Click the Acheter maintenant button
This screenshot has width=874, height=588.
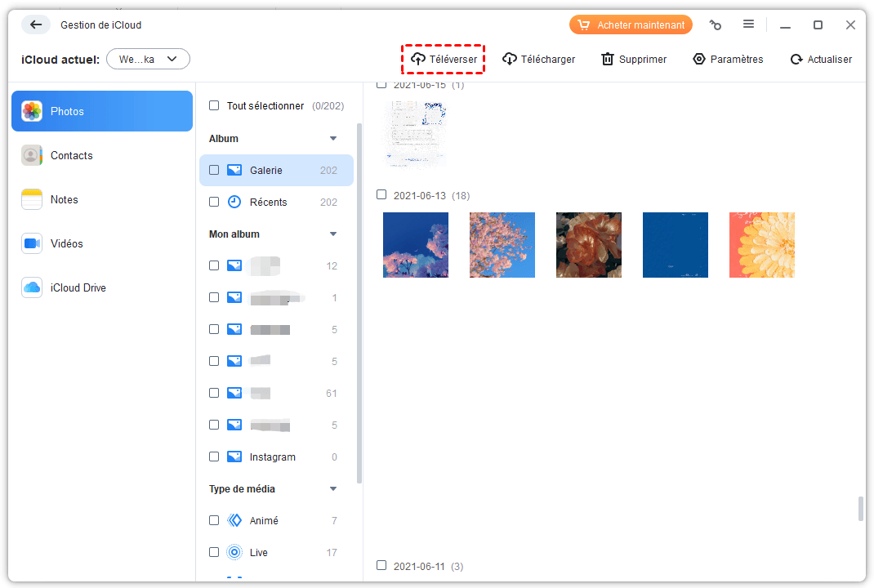(631, 25)
